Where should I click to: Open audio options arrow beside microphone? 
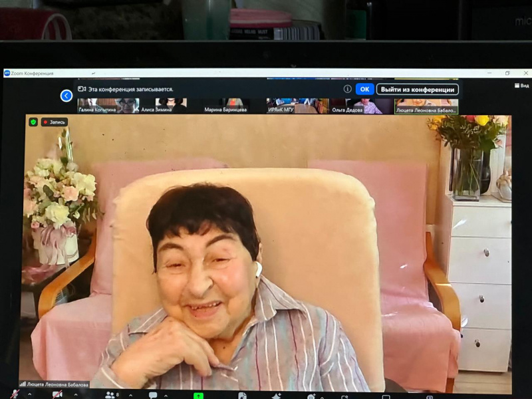[29, 394]
